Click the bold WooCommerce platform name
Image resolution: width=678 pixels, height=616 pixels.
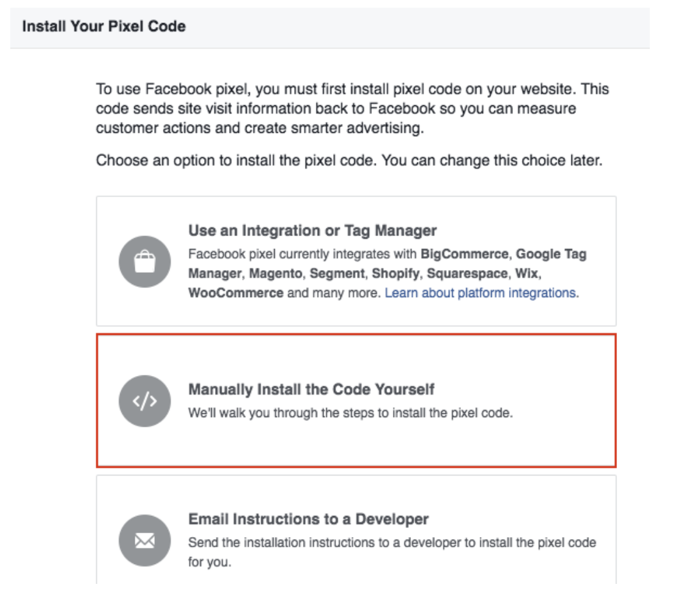236,293
